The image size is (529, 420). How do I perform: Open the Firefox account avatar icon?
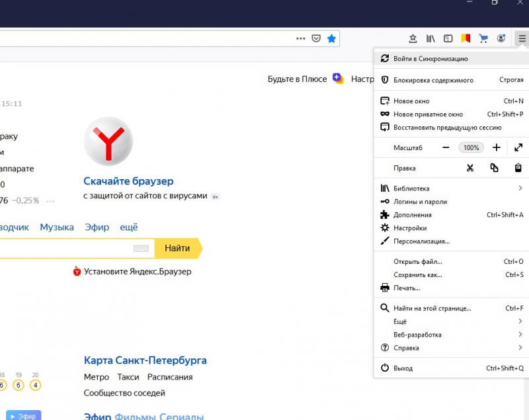501,38
